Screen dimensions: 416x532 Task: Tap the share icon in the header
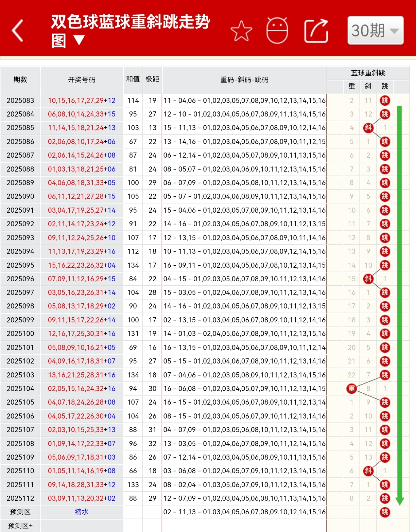315,31
